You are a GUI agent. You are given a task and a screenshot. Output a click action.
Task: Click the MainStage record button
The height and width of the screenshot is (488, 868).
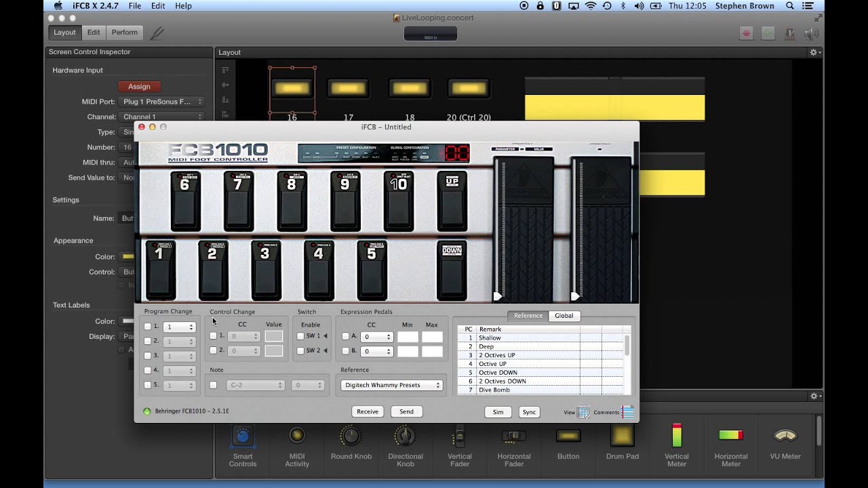point(747,33)
